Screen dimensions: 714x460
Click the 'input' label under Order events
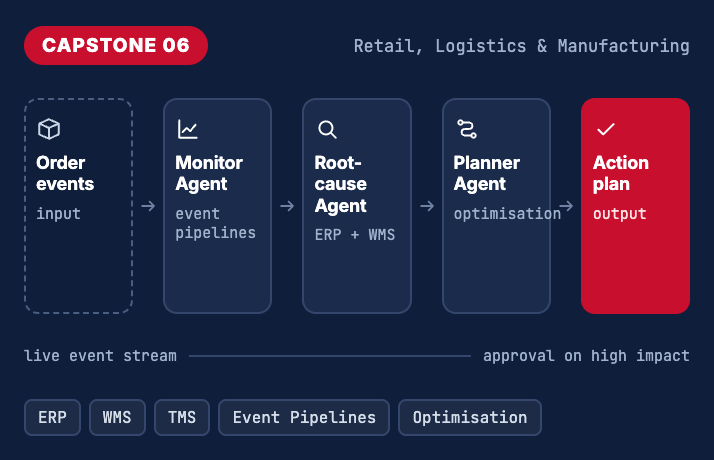click(58, 214)
